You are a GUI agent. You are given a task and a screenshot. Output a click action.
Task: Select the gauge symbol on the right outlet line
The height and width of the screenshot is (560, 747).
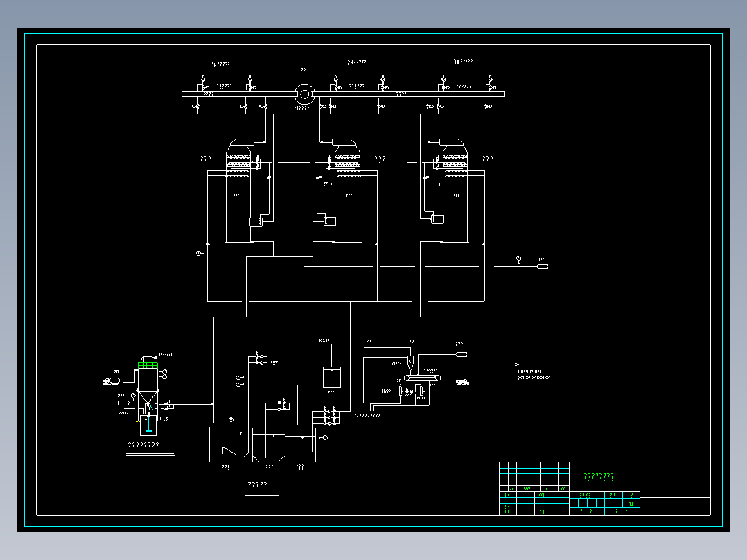519,260
